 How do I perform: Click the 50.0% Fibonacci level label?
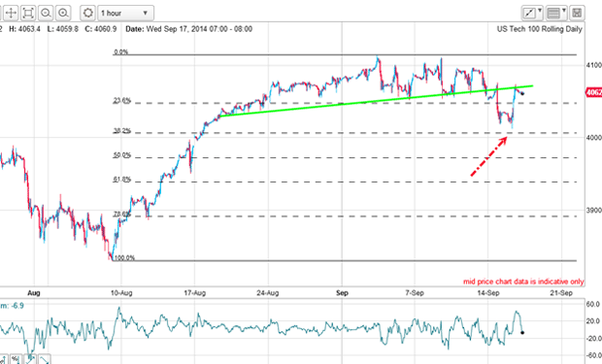click(x=122, y=155)
